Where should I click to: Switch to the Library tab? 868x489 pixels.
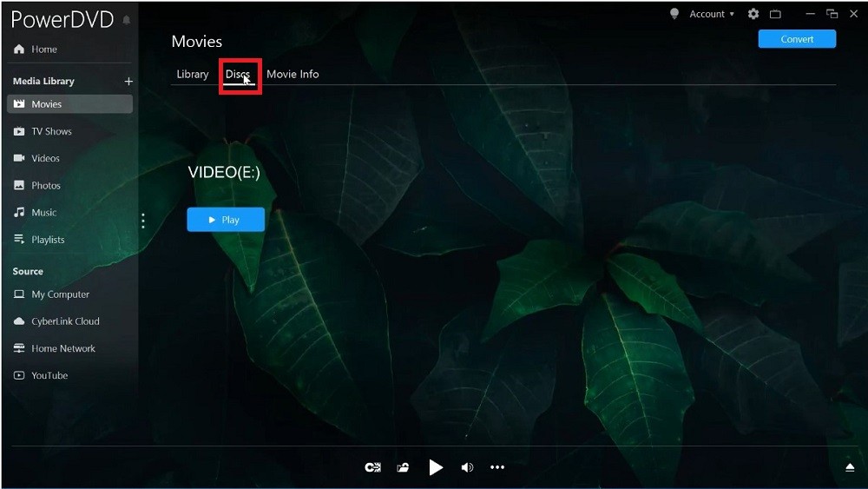[x=193, y=74]
